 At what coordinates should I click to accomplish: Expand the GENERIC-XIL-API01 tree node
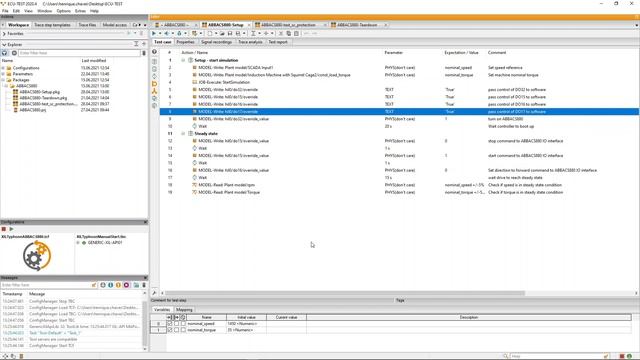[78, 243]
